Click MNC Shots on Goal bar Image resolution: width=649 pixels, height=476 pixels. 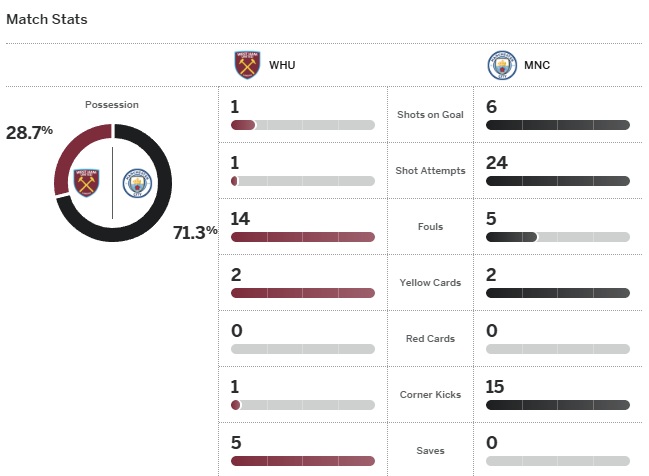(557, 125)
